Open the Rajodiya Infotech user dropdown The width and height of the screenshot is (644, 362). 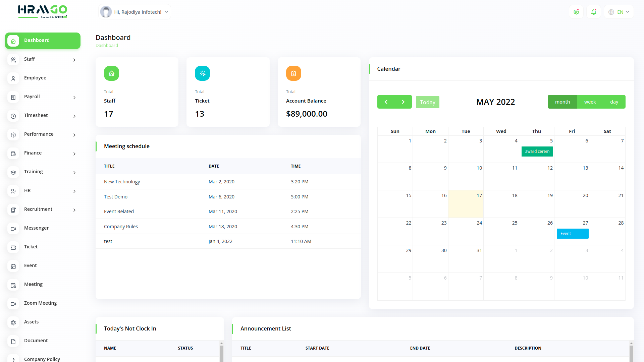(135, 12)
